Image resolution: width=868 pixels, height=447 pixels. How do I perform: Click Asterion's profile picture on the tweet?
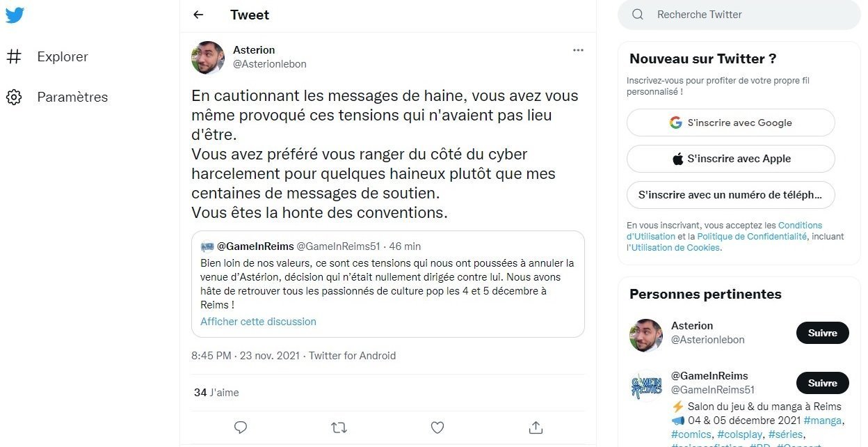(208, 58)
